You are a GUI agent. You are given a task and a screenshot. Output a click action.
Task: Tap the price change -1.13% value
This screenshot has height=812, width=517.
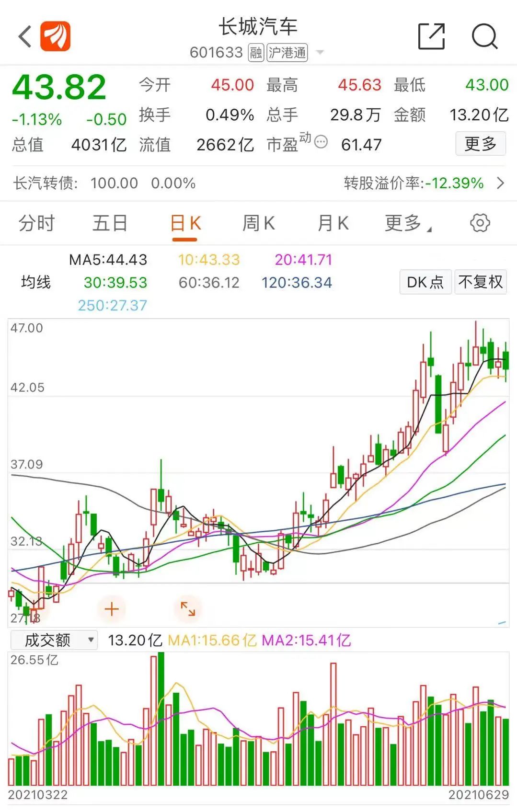tap(37, 119)
